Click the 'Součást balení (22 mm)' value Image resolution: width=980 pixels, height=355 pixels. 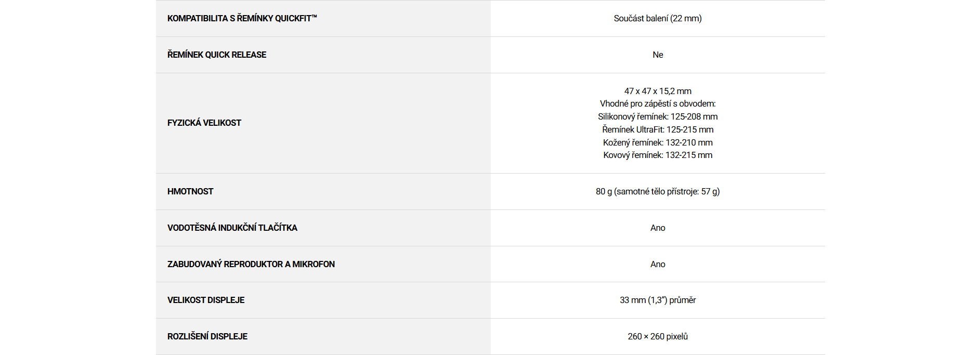[x=657, y=18]
